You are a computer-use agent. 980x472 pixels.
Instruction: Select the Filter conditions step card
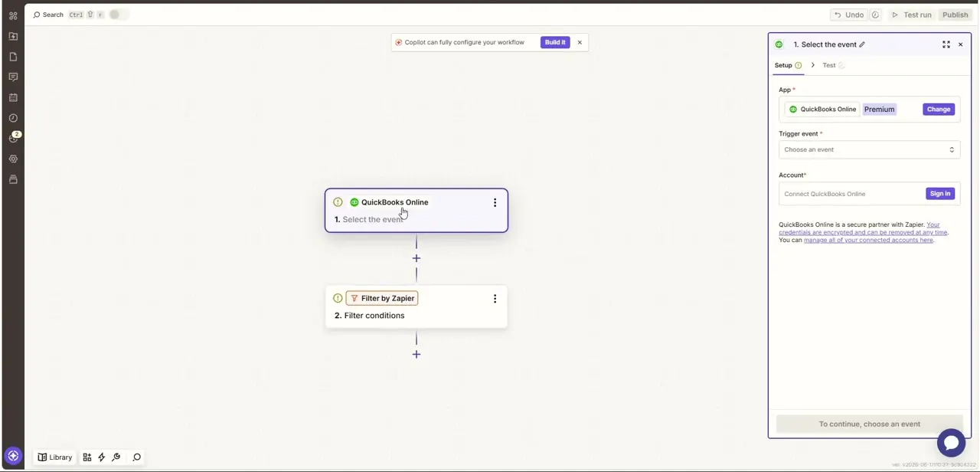[x=416, y=306]
